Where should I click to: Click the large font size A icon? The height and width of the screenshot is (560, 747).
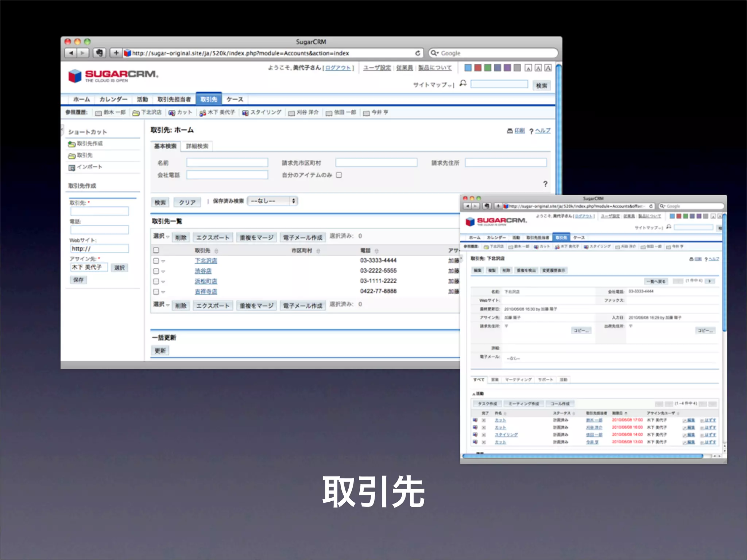[548, 68]
